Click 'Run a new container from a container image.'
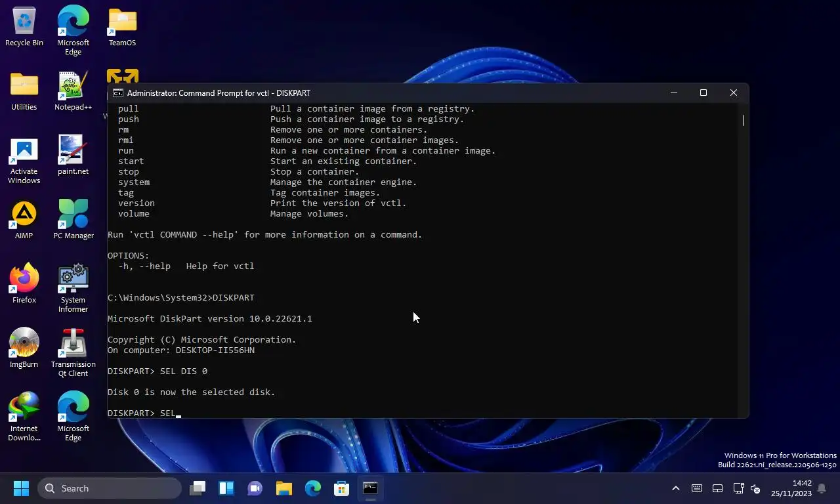This screenshot has height=504, width=840. [383, 151]
